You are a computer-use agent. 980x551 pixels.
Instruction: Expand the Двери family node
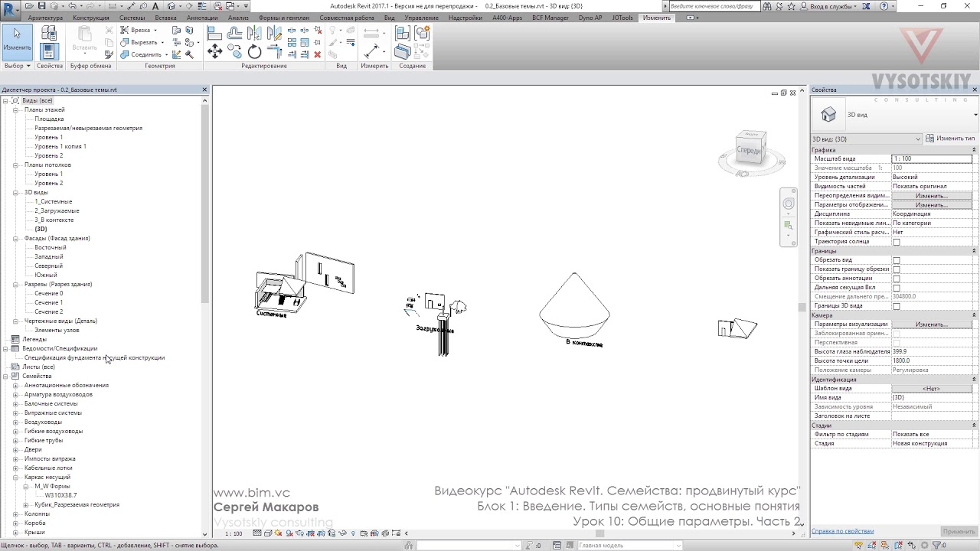coord(15,450)
